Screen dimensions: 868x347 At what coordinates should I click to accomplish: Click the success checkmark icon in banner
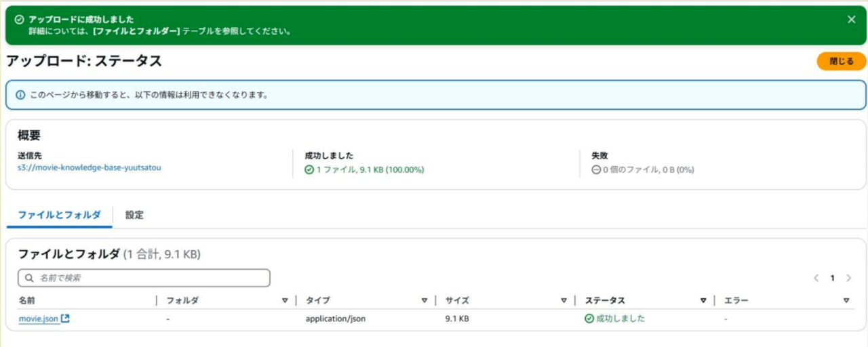coord(19,20)
